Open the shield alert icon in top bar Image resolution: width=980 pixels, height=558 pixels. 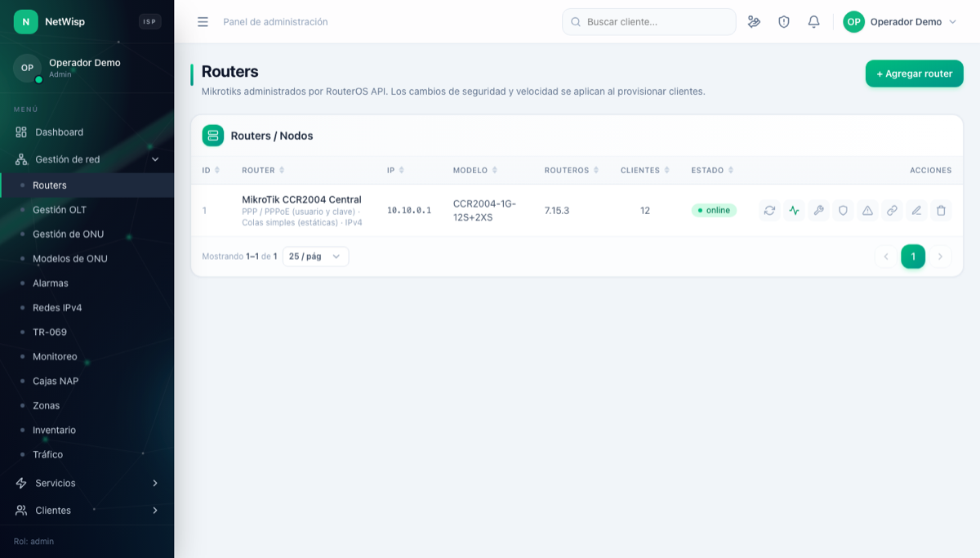click(784, 22)
